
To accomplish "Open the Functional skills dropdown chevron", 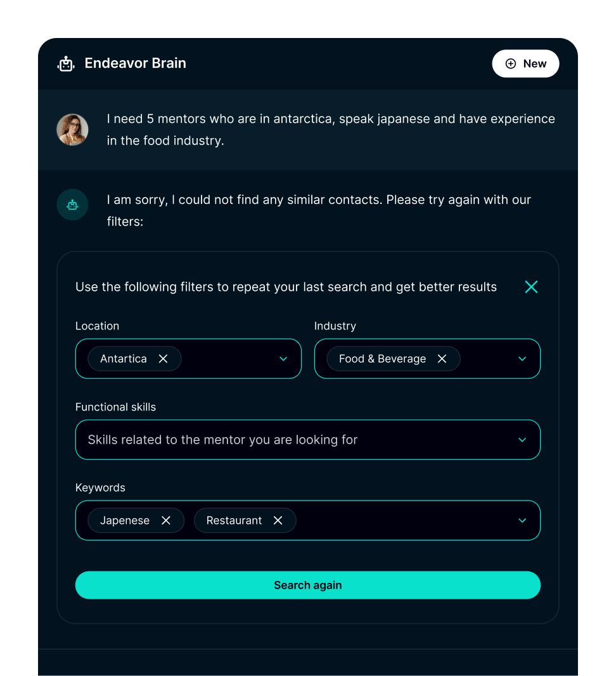I will (x=522, y=440).
